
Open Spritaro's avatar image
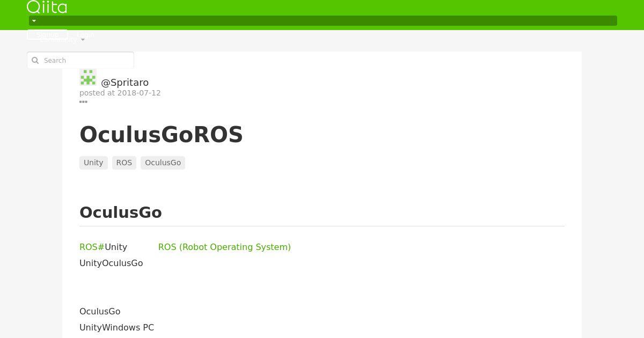[88, 77]
